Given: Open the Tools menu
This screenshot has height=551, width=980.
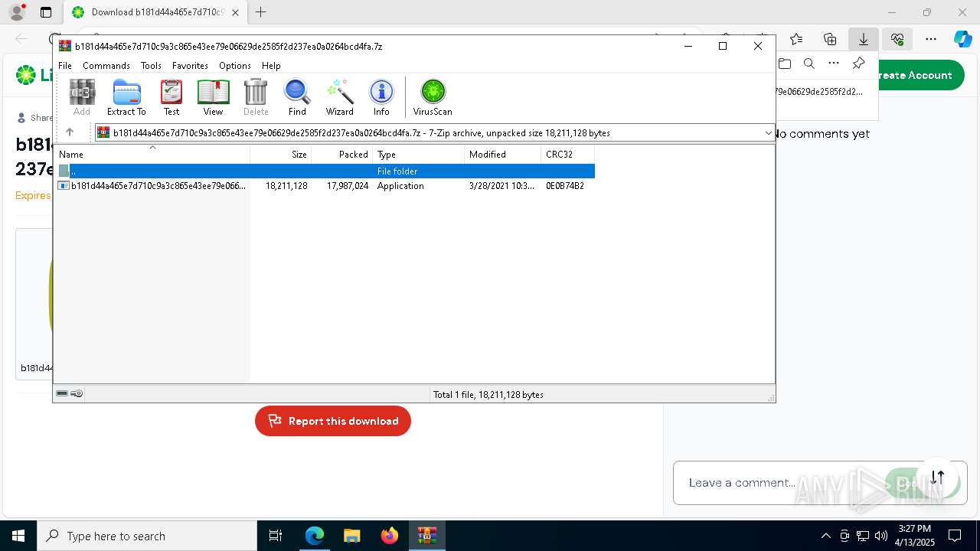Looking at the screenshot, I should [x=151, y=66].
